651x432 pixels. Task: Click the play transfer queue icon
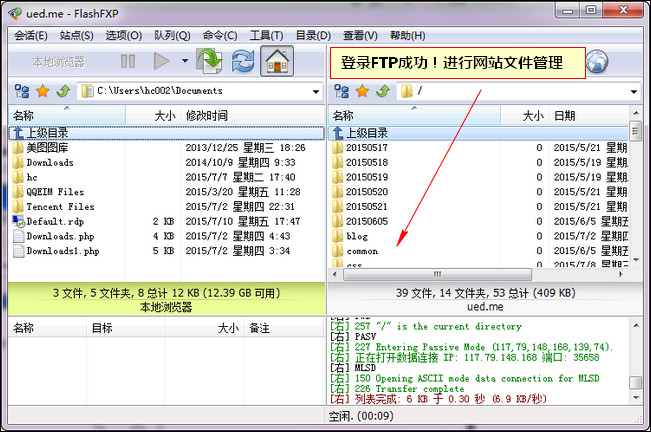[161, 61]
